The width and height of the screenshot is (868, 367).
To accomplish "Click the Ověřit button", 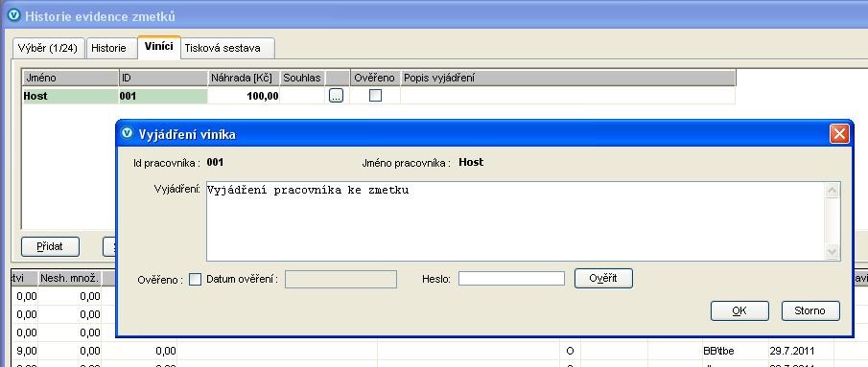I will click(x=603, y=278).
